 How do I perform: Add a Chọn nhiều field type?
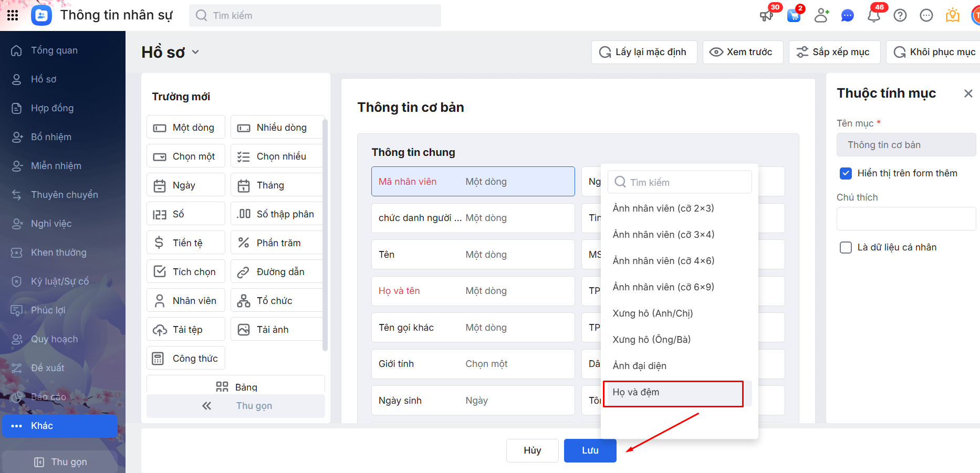[x=277, y=156]
